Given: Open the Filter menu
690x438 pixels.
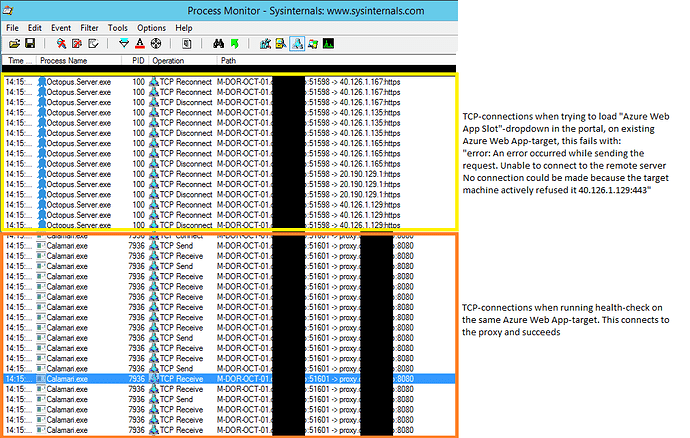Looking at the screenshot, I should click(x=89, y=28).
